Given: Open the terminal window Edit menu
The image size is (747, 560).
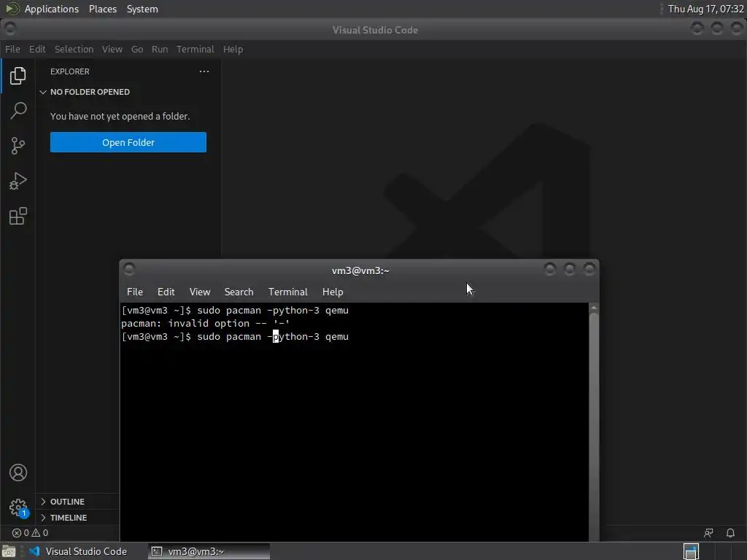Looking at the screenshot, I should click(166, 292).
